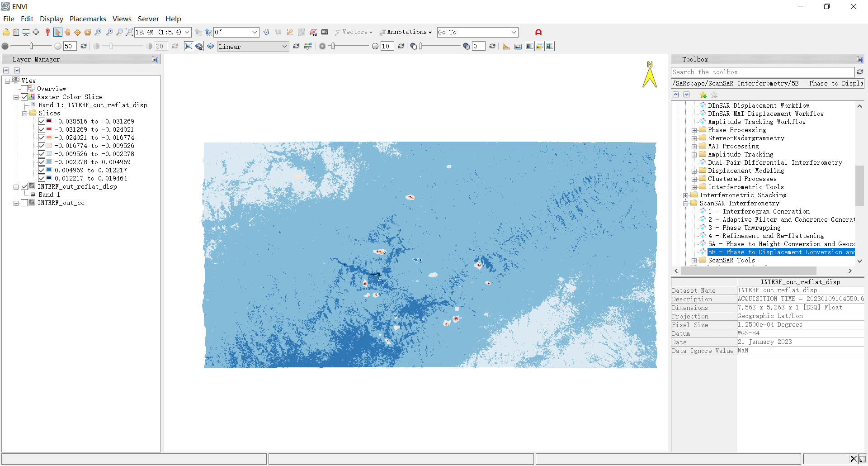The width and height of the screenshot is (868, 466).
Task: Activate the Pan hand tool
Action: (x=67, y=32)
